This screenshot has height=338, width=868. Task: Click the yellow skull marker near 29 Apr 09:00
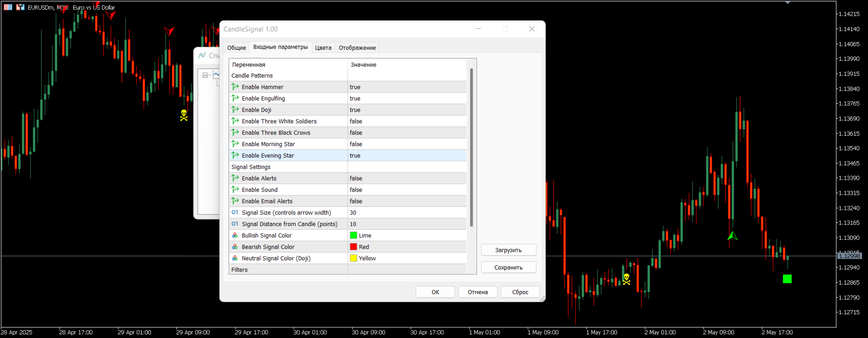coord(184,115)
